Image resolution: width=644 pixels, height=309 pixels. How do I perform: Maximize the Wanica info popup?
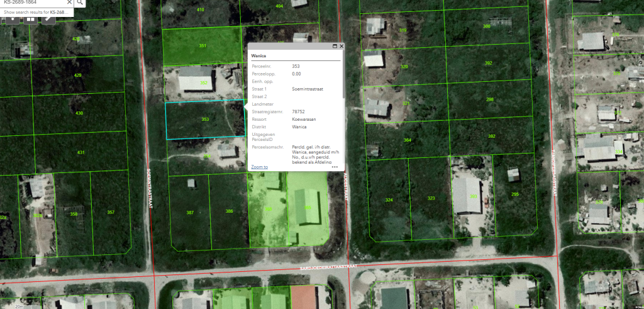(335, 46)
